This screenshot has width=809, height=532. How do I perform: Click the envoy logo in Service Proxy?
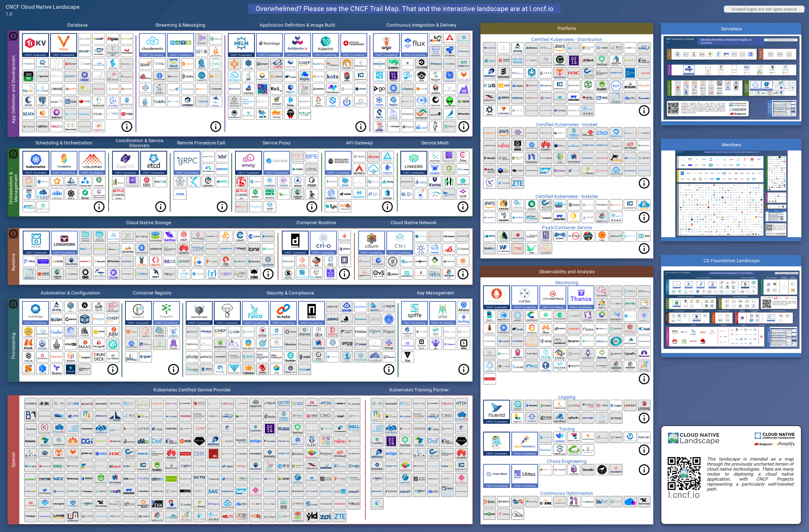tap(248, 163)
